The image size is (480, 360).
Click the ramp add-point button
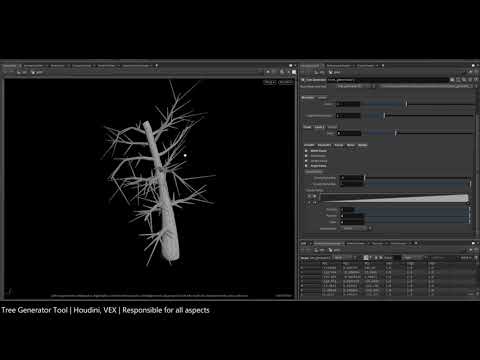pyautogui.click(x=309, y=196)
